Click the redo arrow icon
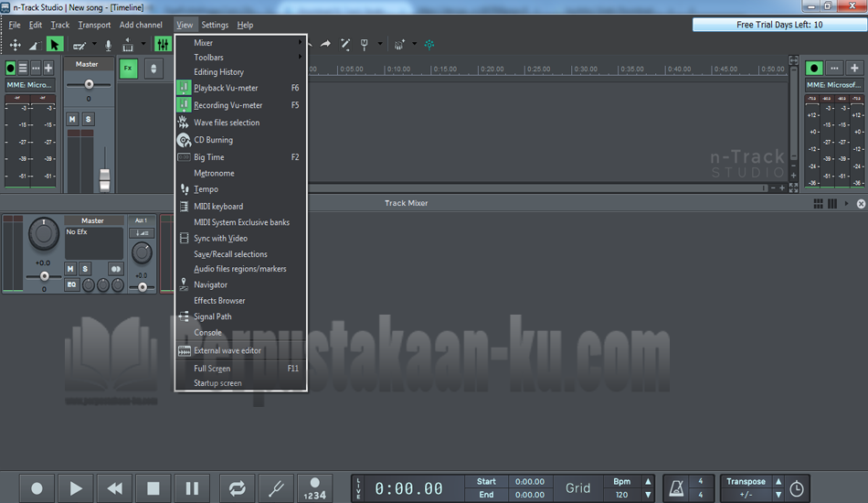The width and height of the screenshot is (868, 503). pos(325,44)
